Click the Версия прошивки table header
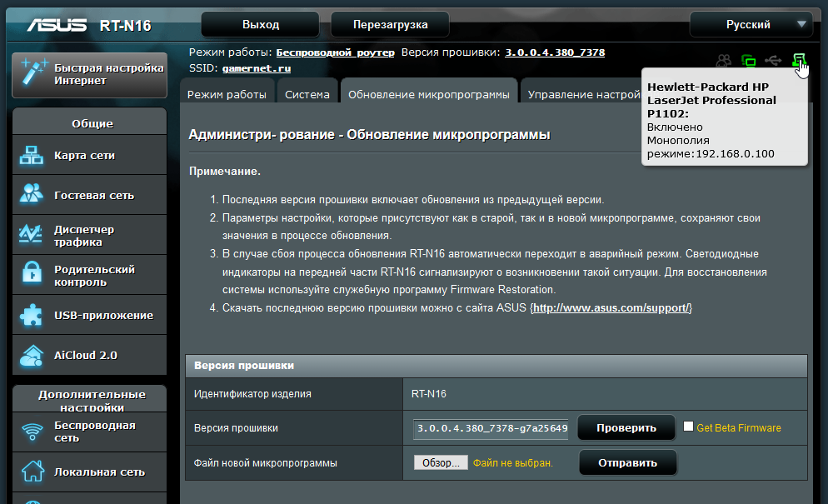Image resolution: width=828 pixels, height=504 pixels. point(496,365)
